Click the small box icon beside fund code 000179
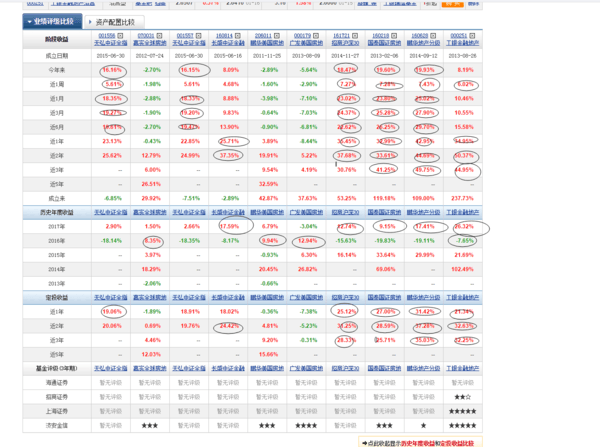The height and width of the screenshot is (447, 600). 316,36
